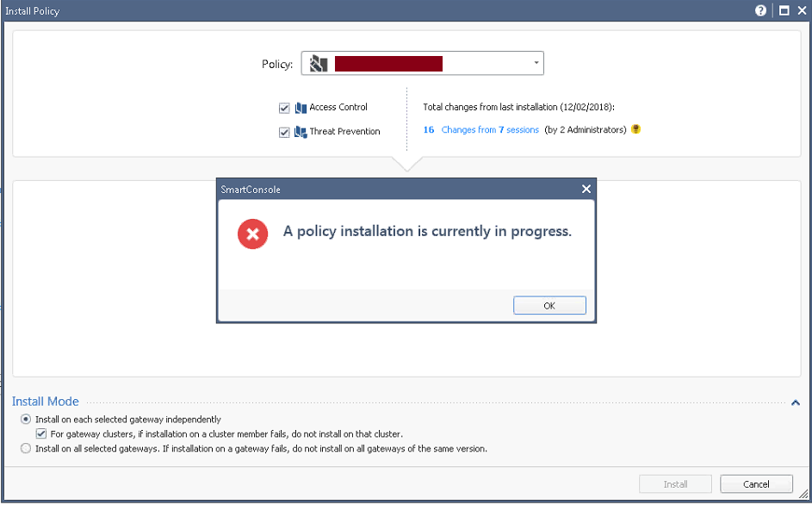The height and width of the screenshot is (505, 812).
Task: Select Install on each gateway independently
Action: coord(25,419)
